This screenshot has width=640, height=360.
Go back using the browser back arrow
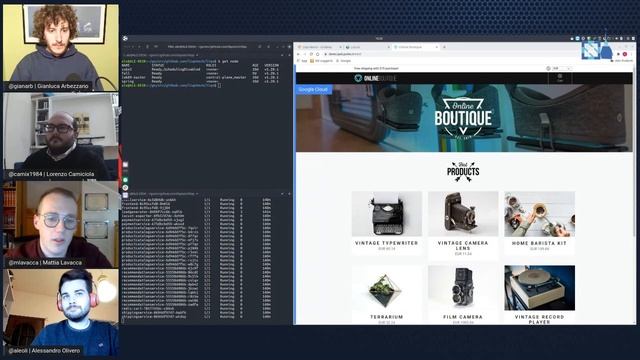[x=298, y=54]
